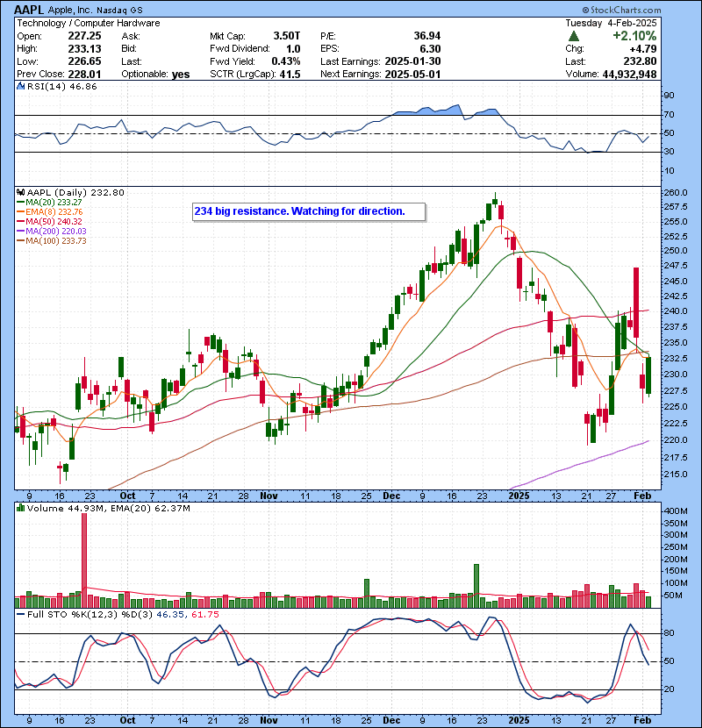Image resolution: width=702 pixels, height=728 pixels.
Task: Click the Volume 44.93M, EMA(20) 62.37M label
Action: pos(108,508)
